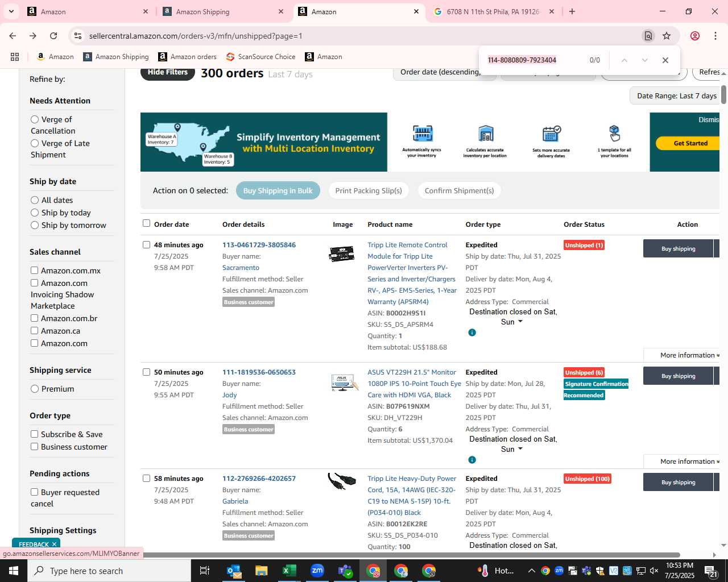Check the Business customer filter box

pos(35,447)
